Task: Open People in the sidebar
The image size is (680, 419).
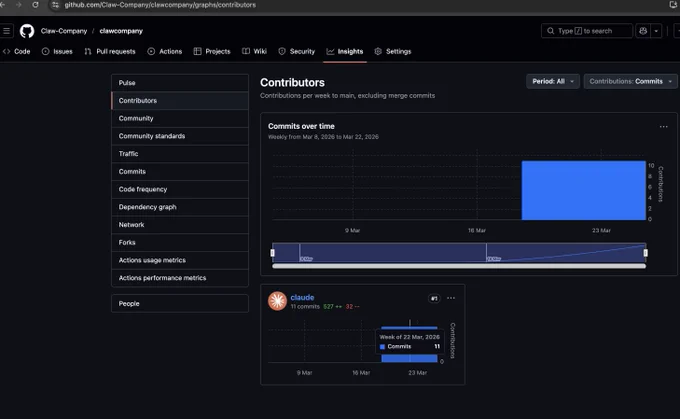Action: tap(180, 304)
